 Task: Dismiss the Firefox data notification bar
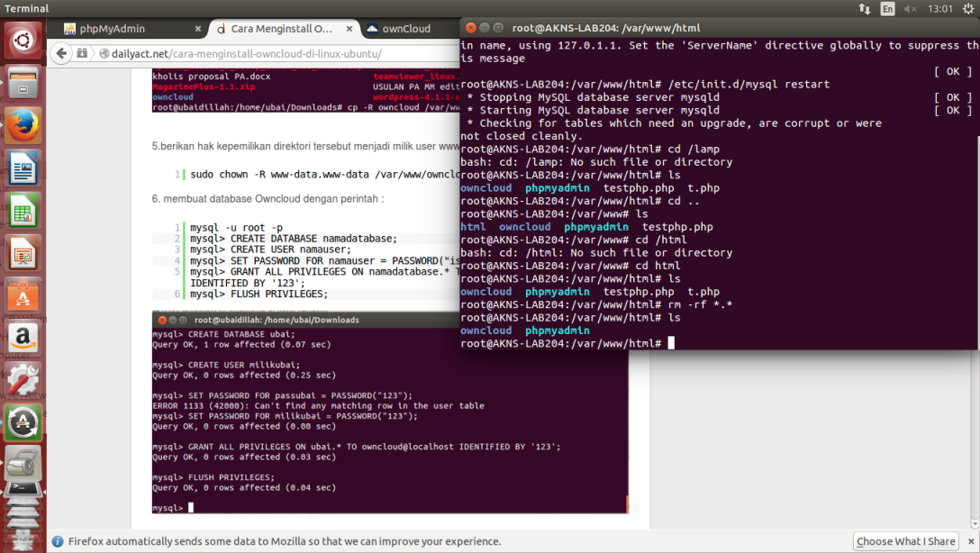click(971, 542)
